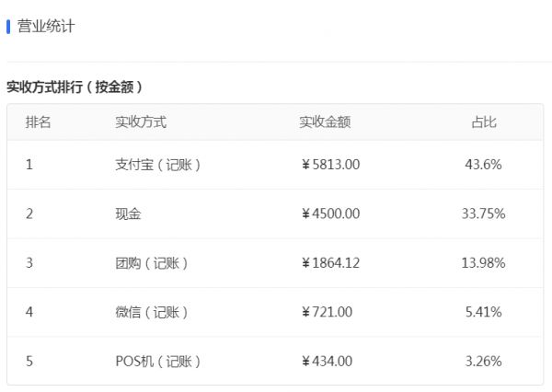This screenshot has width=552, height=392.
Task: Select the ¥721.00 amount cell
Action: [x=327, y=312]
